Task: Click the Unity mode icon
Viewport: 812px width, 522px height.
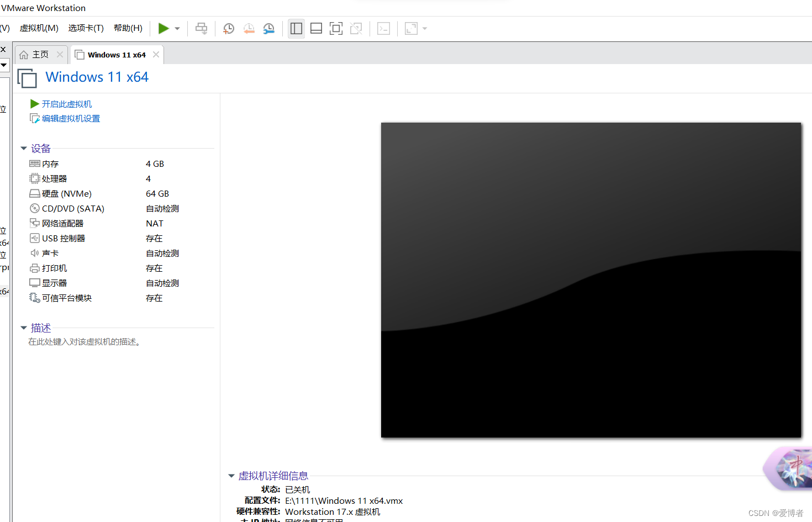Action: (x=356, y=29)
